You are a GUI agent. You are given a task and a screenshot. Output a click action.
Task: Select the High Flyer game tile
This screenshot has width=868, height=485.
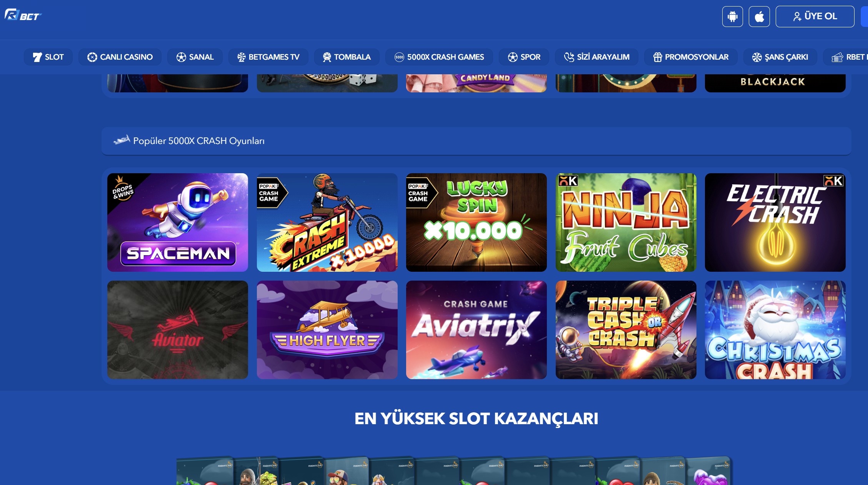pos(327,330)
